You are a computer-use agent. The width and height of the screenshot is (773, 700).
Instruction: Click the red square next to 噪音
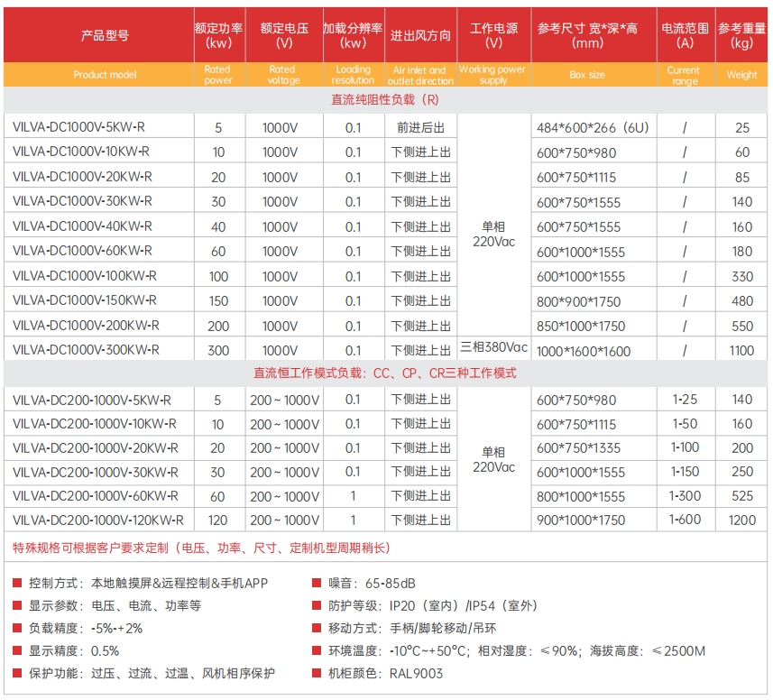click(x=317, y=584)
